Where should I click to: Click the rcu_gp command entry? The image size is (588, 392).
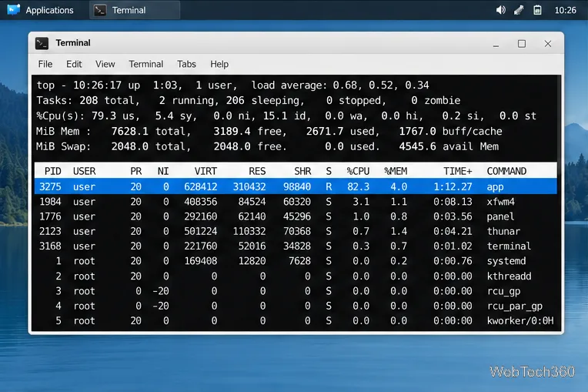click(x=503, y=291)
